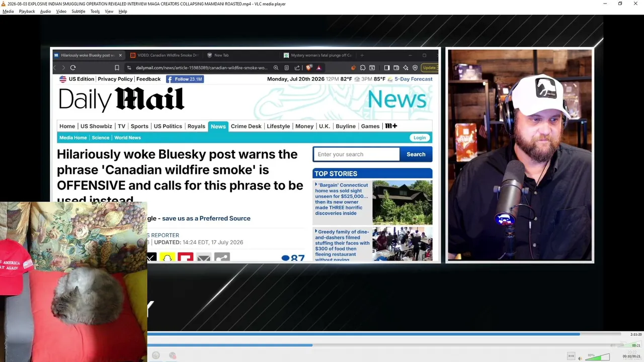Viewport: 644px width, 362px height.
Task: Click the Daily Mail logo
Action: [x=121, y=99]
